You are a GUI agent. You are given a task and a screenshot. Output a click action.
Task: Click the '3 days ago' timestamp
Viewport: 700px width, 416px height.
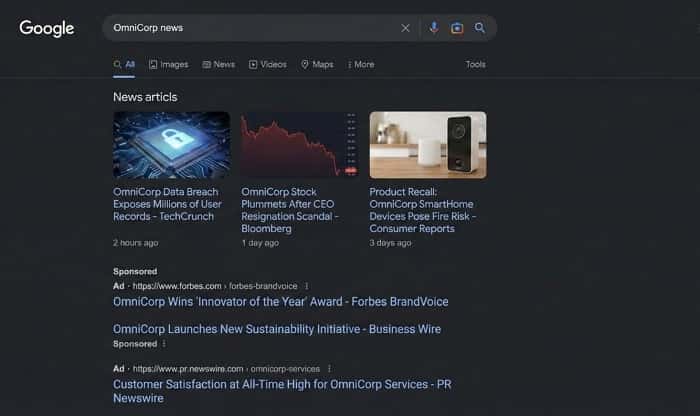pos(390,243)
